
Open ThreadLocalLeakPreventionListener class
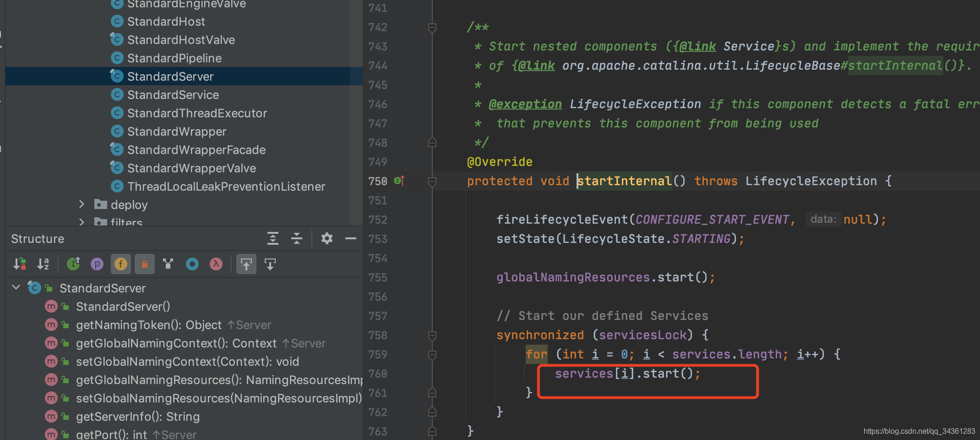click(226, 187)
